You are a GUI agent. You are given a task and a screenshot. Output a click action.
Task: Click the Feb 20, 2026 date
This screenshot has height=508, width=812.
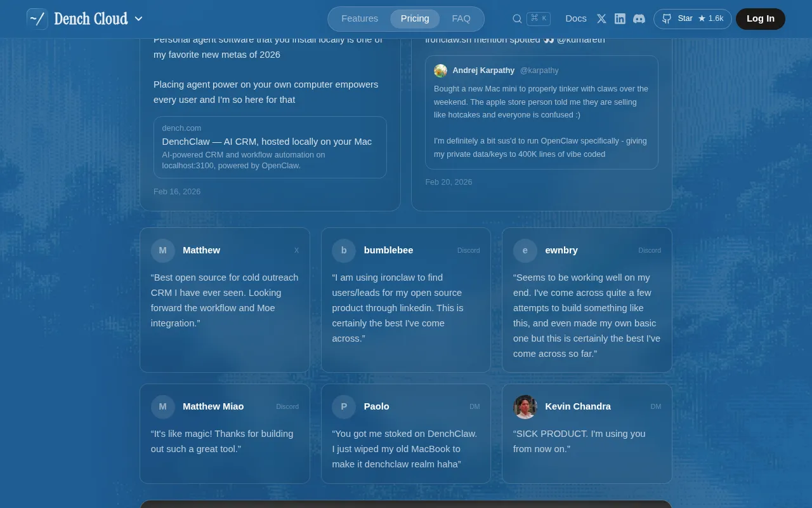449,182
